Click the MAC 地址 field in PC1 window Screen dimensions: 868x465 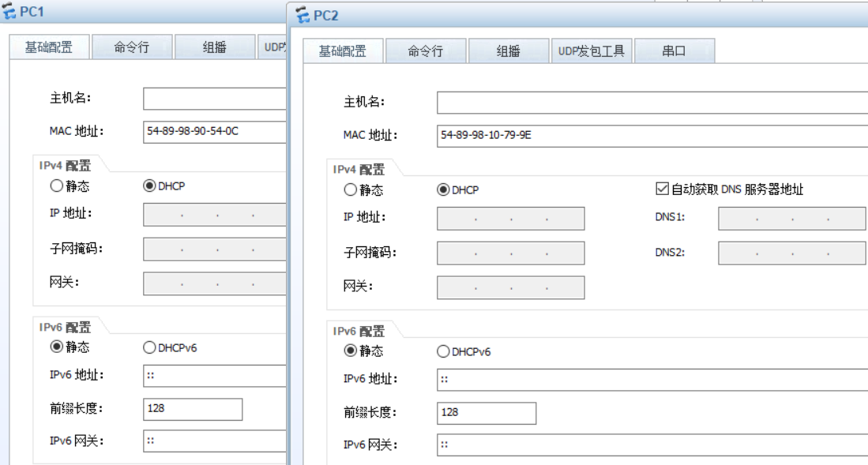[x=215, y=132]
